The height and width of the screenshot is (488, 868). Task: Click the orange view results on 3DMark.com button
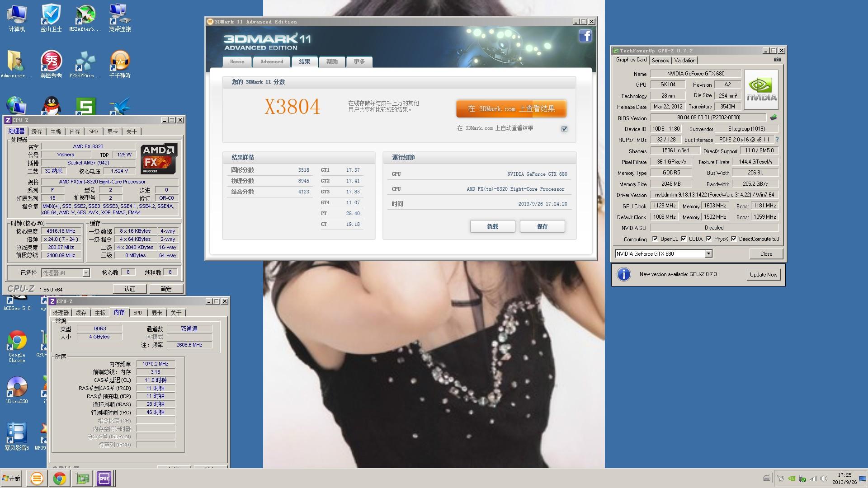[x=511, y=109]
